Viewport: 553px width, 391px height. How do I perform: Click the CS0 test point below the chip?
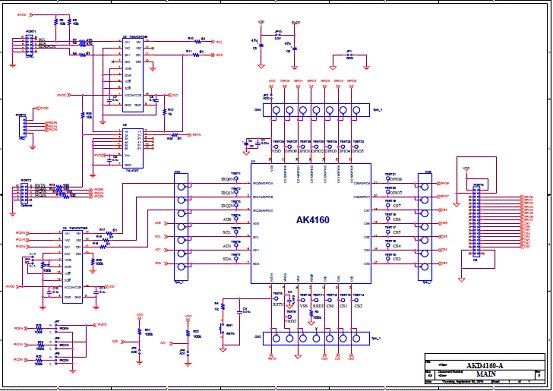pyautogui.click(x=330, y=300)
